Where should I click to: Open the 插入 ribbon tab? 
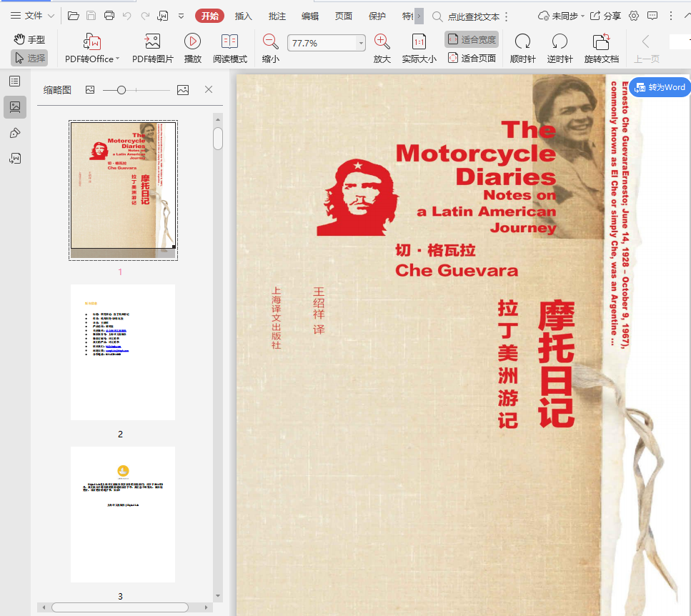244,16
